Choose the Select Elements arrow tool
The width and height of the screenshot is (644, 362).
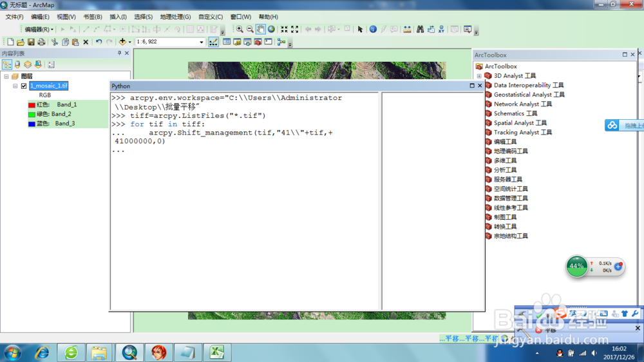coord(360,29)
